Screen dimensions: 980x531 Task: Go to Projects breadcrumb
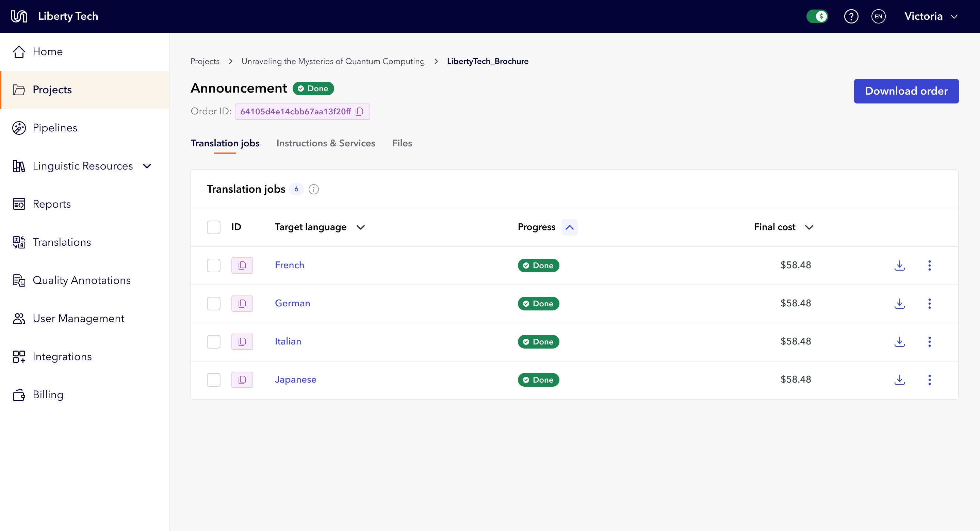[x=205, y=61]
